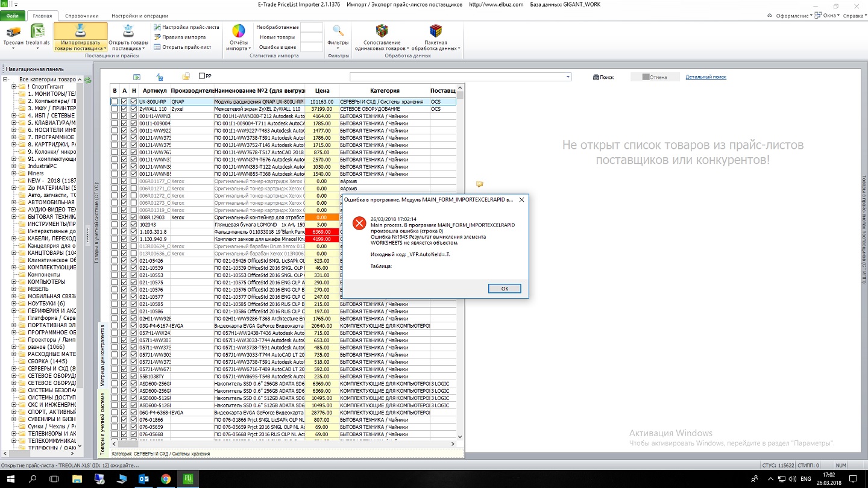Toggle column B checkbox for 102043 row

115,225
